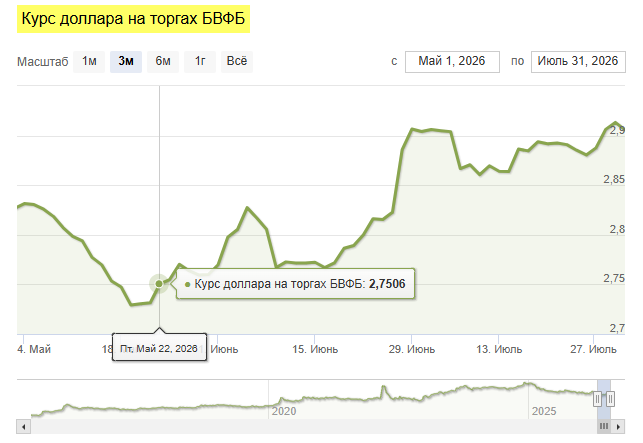Click the 29. Июнь axis label

(x=412, y=349)
